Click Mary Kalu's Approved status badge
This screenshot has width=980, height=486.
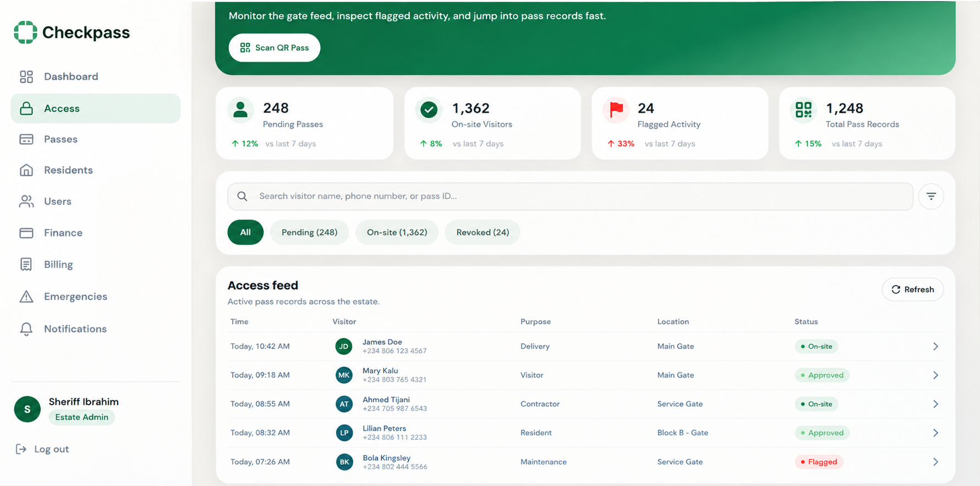(822, 375)
